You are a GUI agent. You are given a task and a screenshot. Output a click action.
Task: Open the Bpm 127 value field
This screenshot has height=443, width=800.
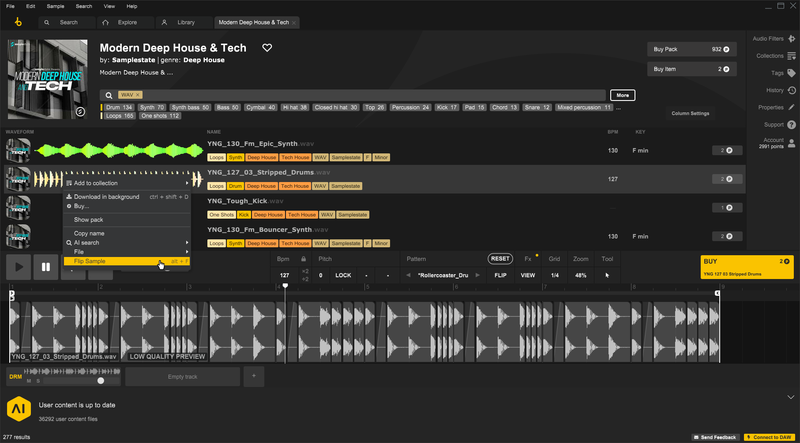284,275
